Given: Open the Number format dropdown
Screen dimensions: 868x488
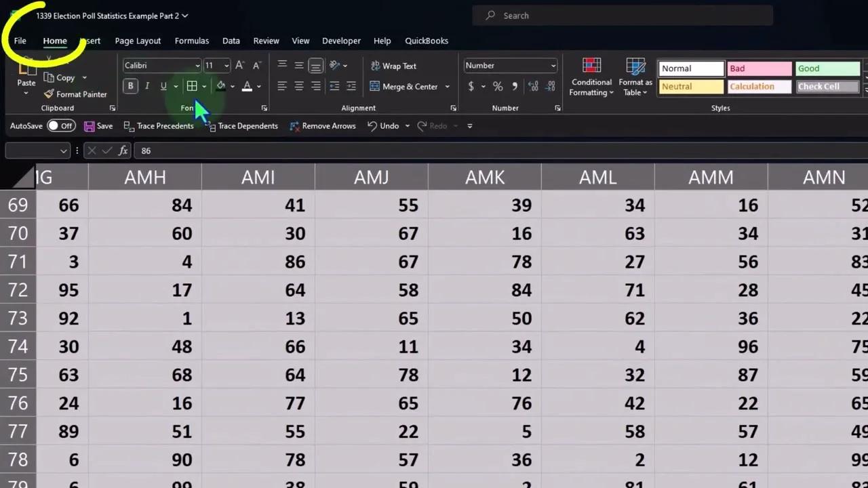Looking at the screenshot, I should click(553, 65).
